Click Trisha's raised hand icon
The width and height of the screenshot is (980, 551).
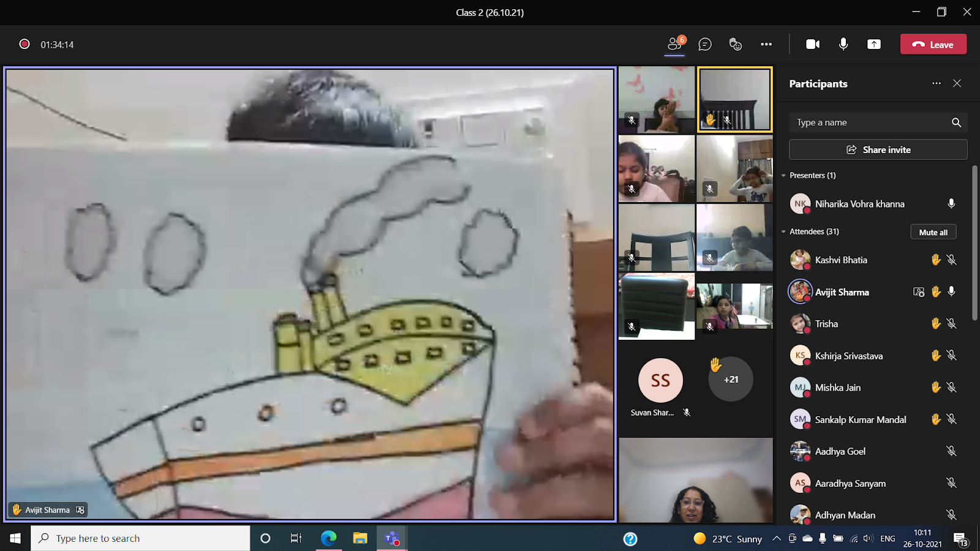[935, 323]
